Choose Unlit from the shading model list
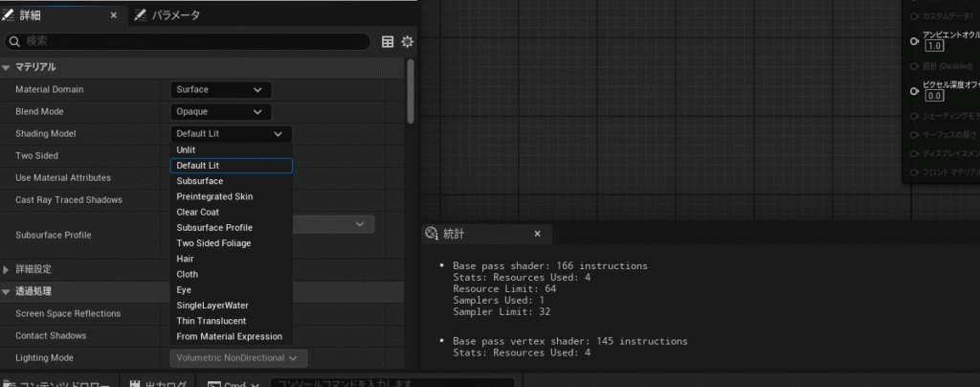Viewport: 980px width, 387px height. (x=232, y=150)
